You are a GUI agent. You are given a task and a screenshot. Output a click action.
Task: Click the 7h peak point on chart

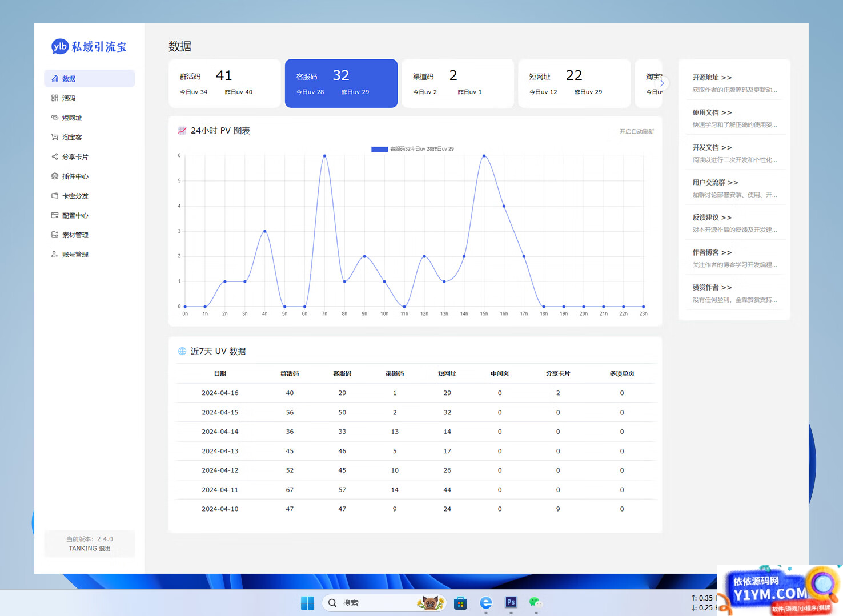324,155
